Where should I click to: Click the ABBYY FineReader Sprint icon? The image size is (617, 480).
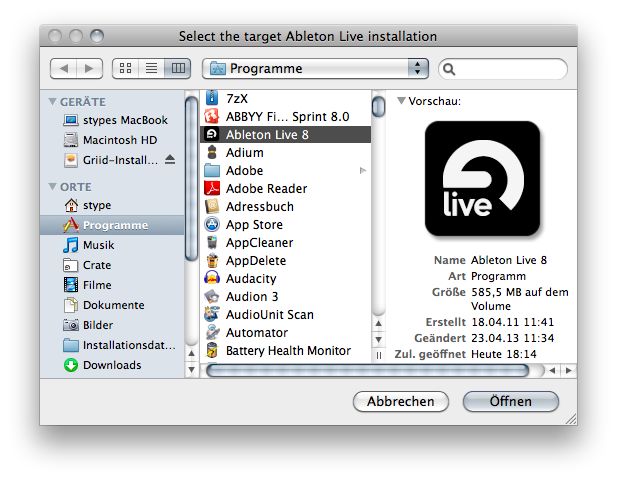coord(212,116)
